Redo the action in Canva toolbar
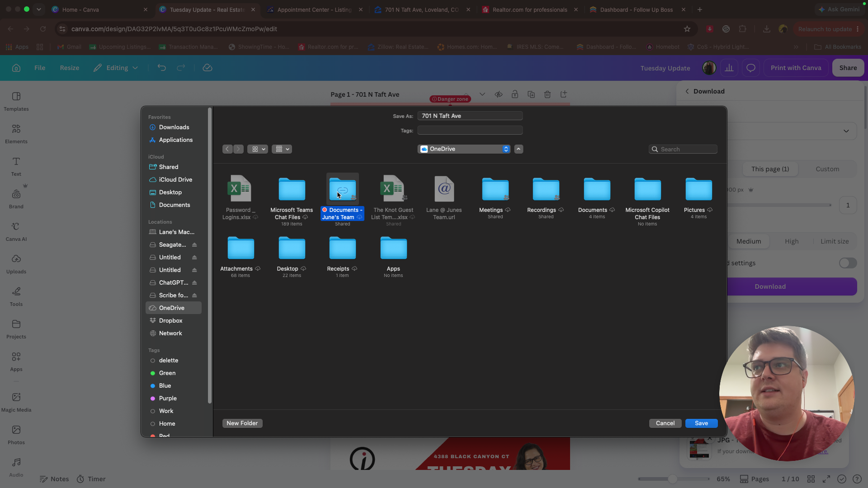Viewport: 868px width, 488px height. tap(181, 68)
